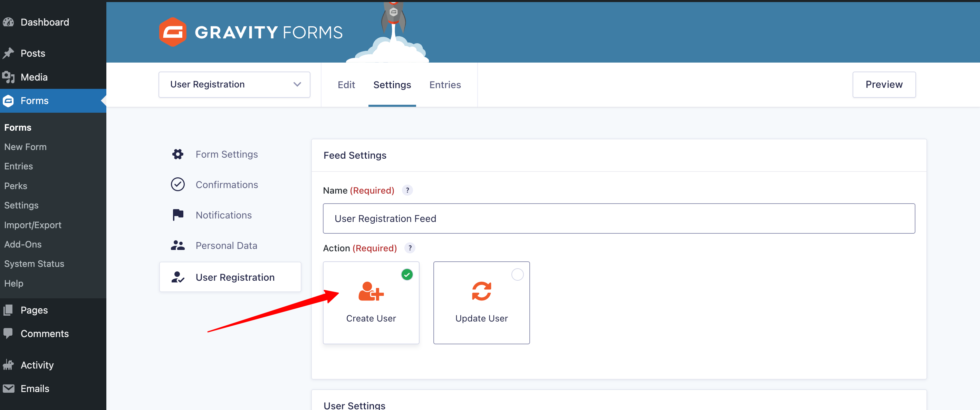Click the Gravity Forms hexagon logo

(173, 32)
